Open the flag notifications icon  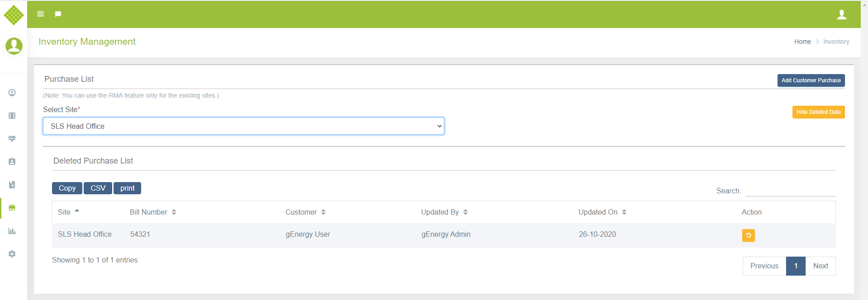click(58, 14)
